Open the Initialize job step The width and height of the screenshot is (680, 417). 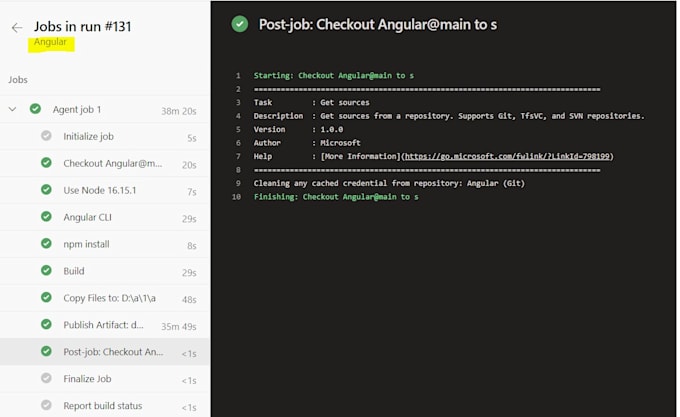(105, 137)
